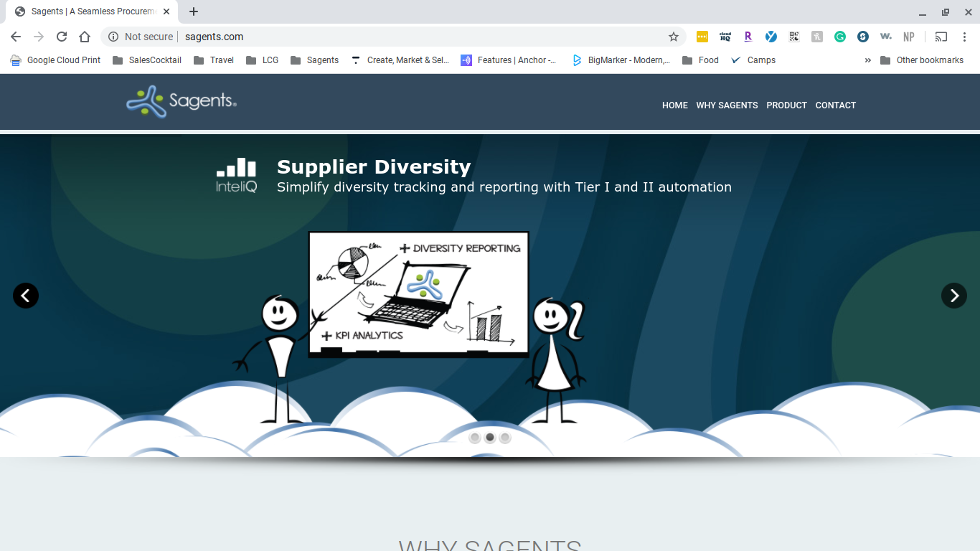
Task: Click the Cast icon in toolbar
Action: pyautogui.click(x=941, y=37)
